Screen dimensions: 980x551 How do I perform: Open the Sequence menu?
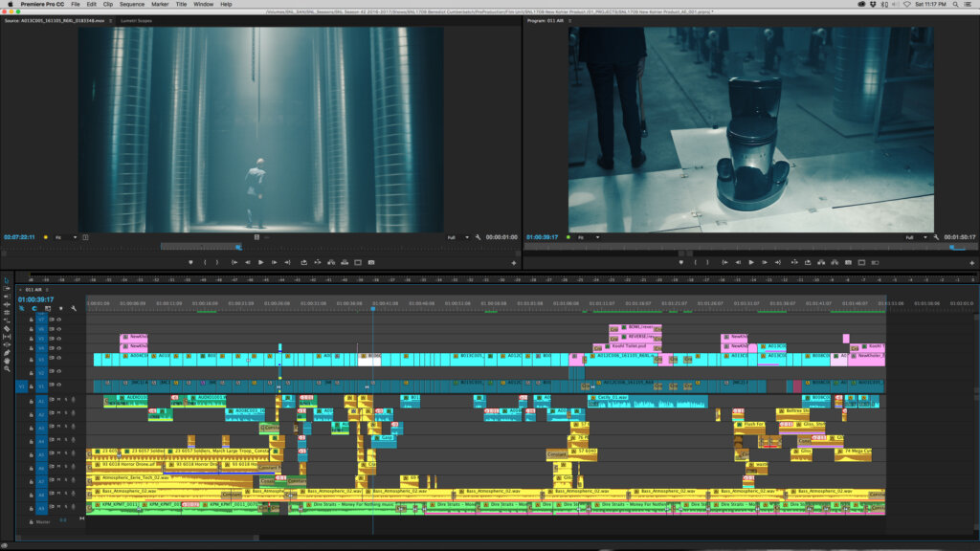[x=131, y=5]
